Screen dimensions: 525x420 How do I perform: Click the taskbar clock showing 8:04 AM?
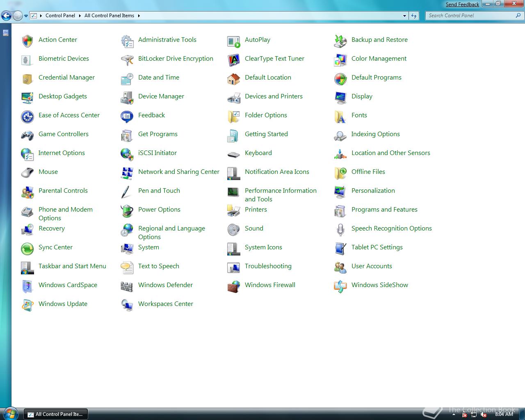click(x=504, y=414)
